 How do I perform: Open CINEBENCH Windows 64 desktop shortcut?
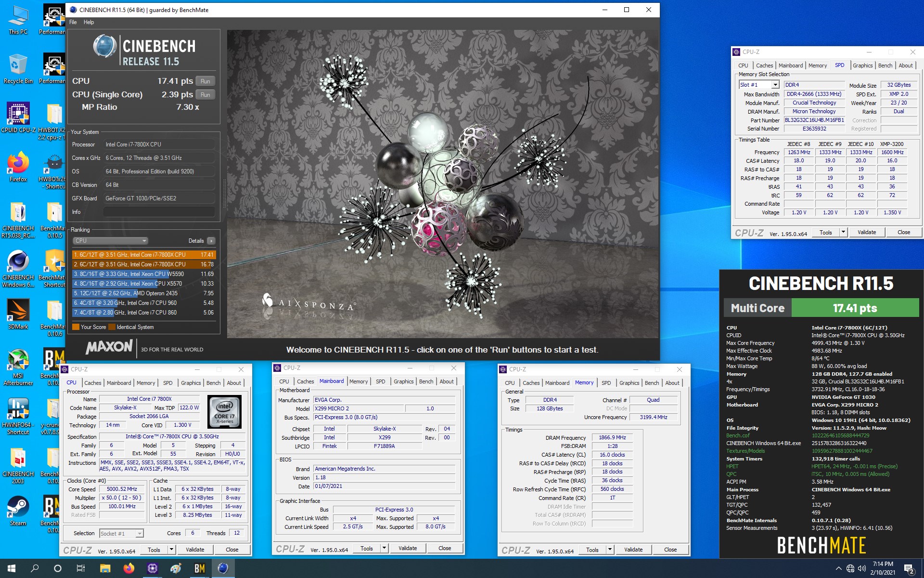tap(18, 269)
